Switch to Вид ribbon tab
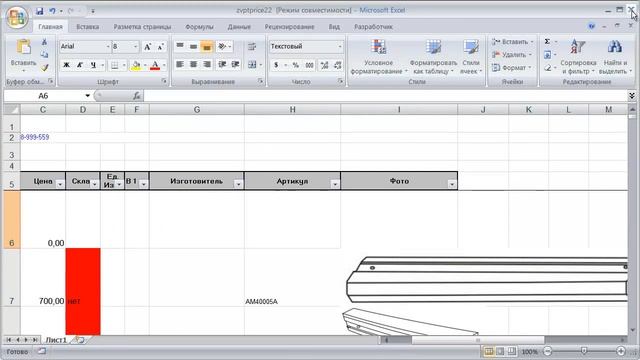This screenshot has width=640, height=360. tap(334, 27)
